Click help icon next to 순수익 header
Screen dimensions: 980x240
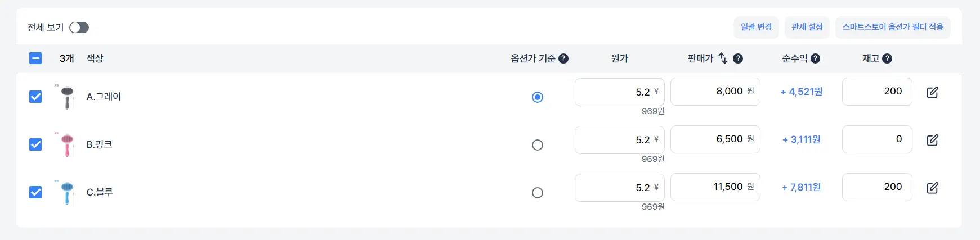pos(815,58)
